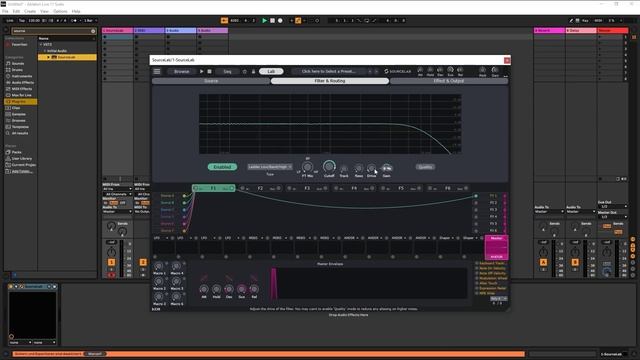Open Samples category in browser

click(x=18, y=114)
